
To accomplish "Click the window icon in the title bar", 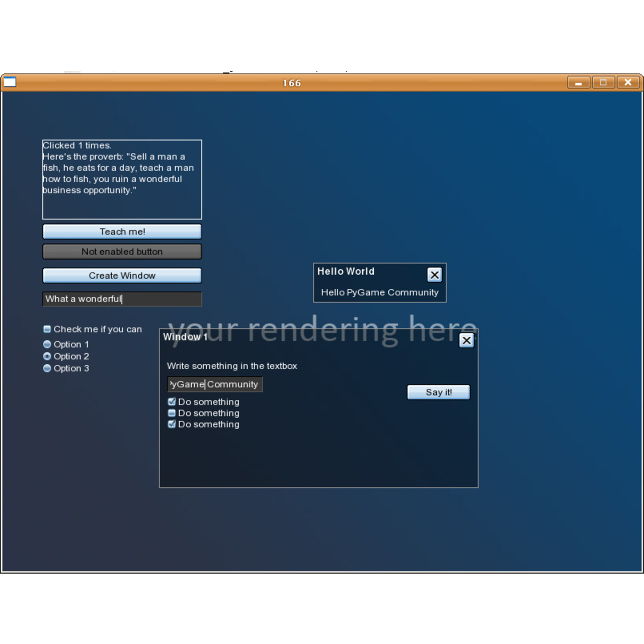I will pyautogui.click(x=10, y=82).
